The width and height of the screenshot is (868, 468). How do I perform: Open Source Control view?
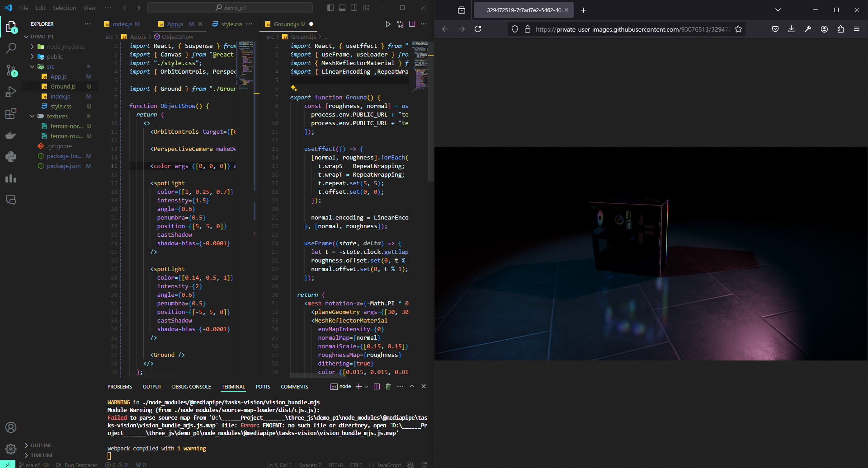(x=11, y=70)
